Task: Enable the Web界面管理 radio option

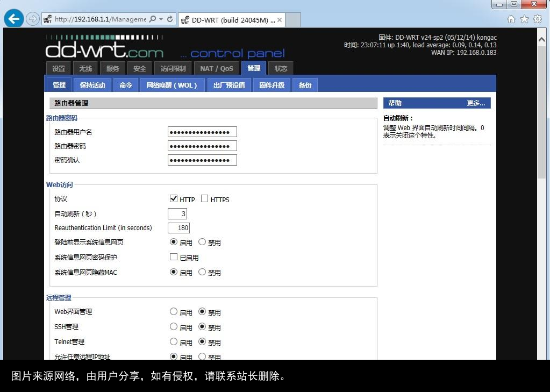Action: (x=174, y=311)
